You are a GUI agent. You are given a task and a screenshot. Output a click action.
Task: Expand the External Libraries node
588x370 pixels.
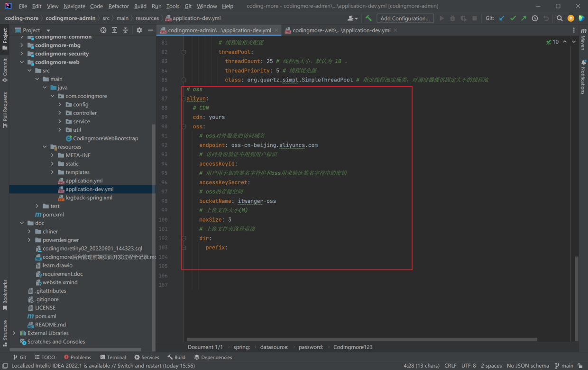tap(14, 333)
